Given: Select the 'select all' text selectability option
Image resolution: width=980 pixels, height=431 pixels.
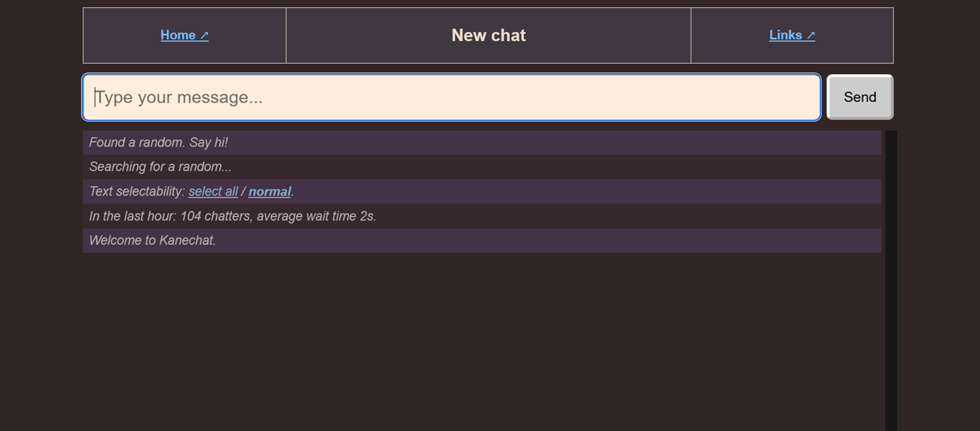Looking at the screenshot, I should pyautogui.click(x=213, y=191).
